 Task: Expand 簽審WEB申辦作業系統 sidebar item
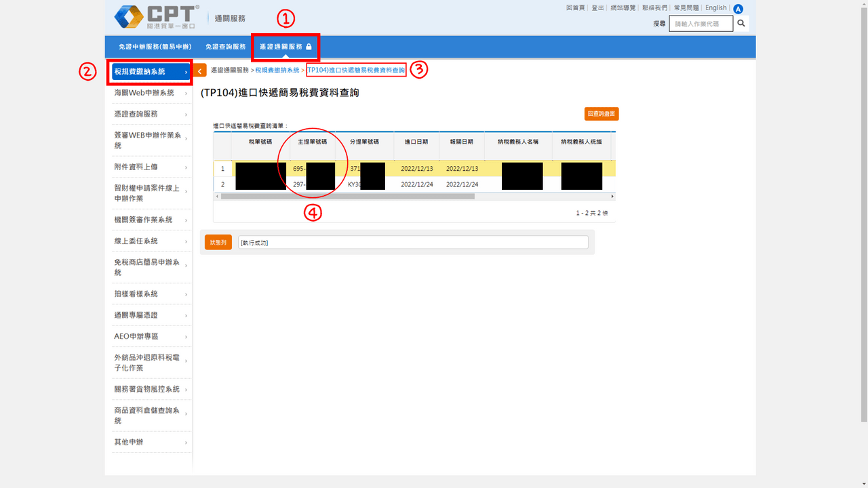pos(151,140)
